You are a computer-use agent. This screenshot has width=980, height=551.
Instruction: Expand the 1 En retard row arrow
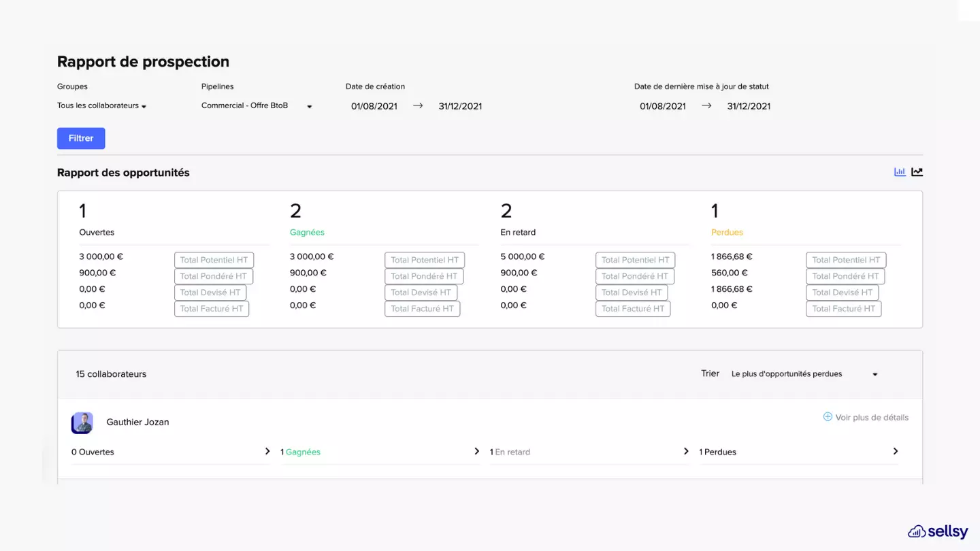(x=686, y=452)
